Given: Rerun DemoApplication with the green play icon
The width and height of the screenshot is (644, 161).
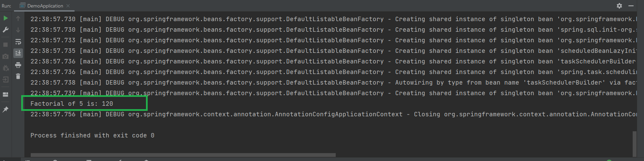Looking at the screenshot, I should pos(5,18).
